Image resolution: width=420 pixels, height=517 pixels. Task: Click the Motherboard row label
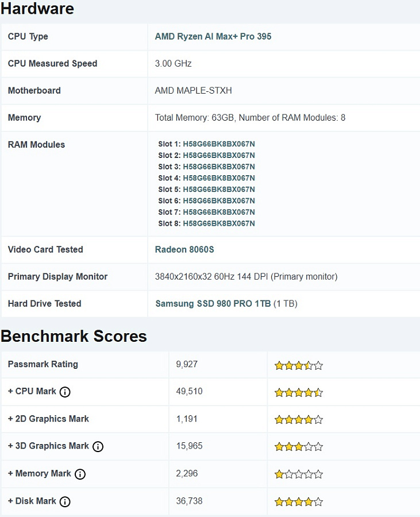coord(34,90)
